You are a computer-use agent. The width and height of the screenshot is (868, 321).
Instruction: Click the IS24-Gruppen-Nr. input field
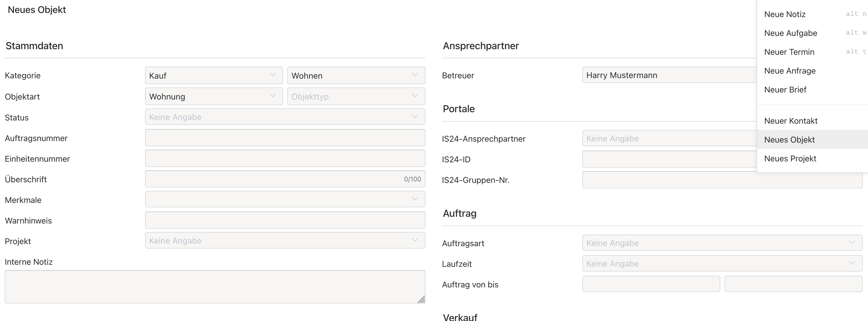pos(722,180)
